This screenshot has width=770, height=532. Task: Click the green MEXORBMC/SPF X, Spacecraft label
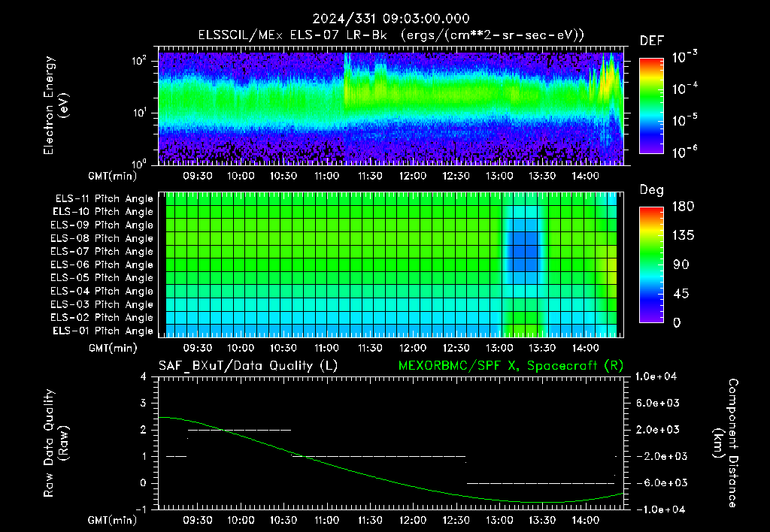click(x=511, y=366)
